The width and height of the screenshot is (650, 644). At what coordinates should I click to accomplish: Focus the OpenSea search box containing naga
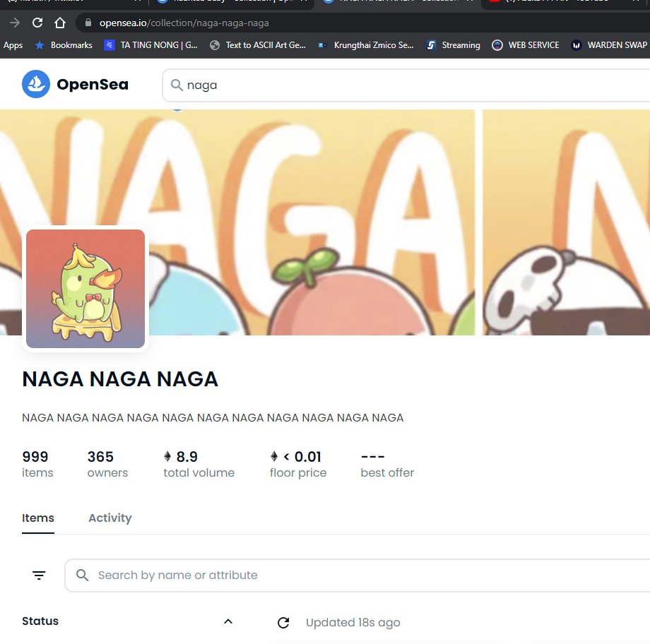click(x=406, y=85)
